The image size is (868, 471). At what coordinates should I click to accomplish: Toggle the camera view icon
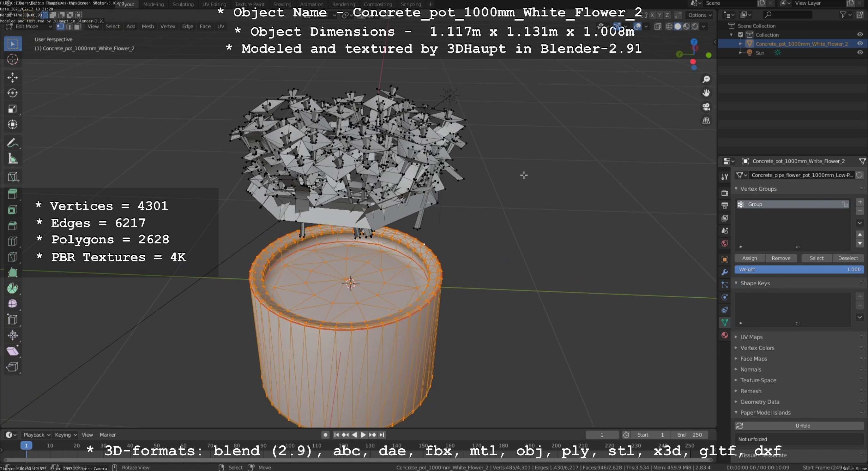pyautogui.click(x=706, y=107)
